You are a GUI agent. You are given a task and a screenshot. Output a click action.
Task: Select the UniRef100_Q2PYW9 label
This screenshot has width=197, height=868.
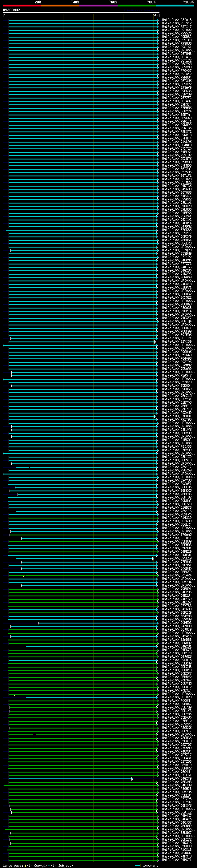(177, 94)
